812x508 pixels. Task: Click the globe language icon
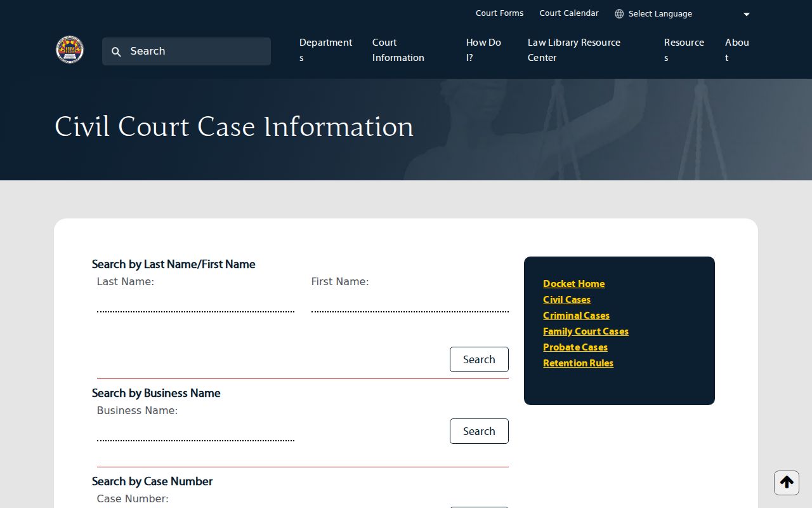click(619, 14)
